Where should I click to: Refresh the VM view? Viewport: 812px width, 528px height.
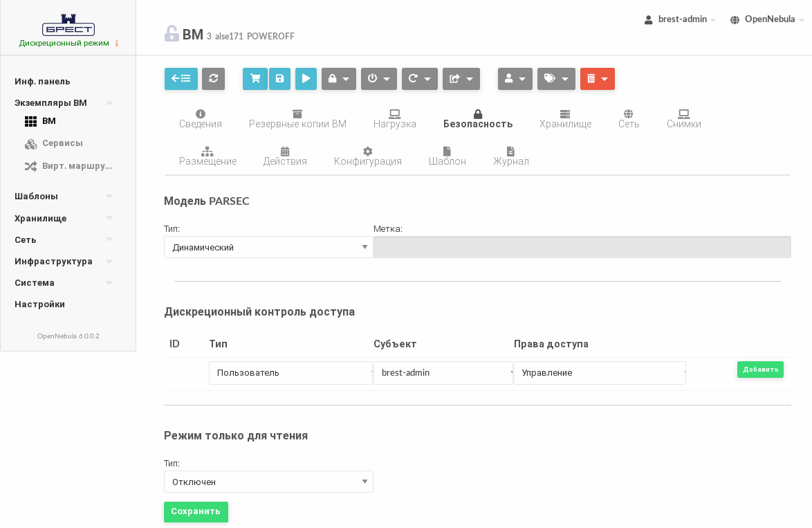tap(213, 79)
